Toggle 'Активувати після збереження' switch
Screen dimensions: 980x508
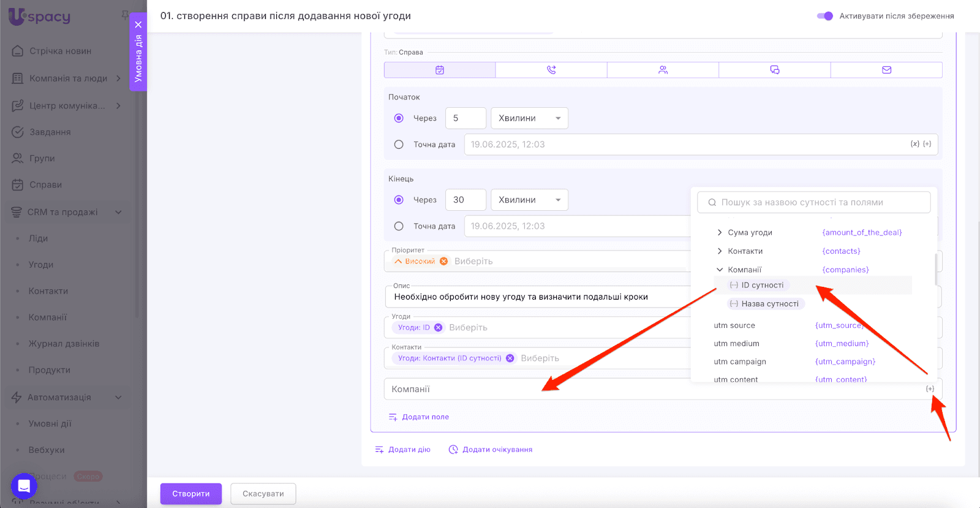tap(824, 16)
